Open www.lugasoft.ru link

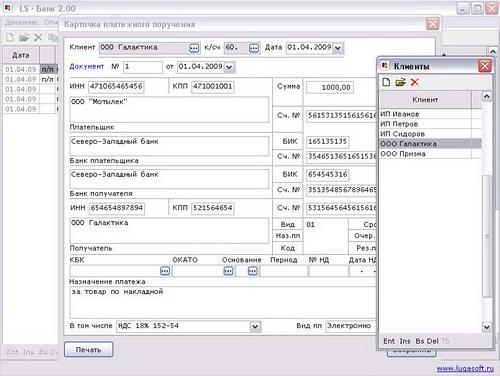[465, 368]
